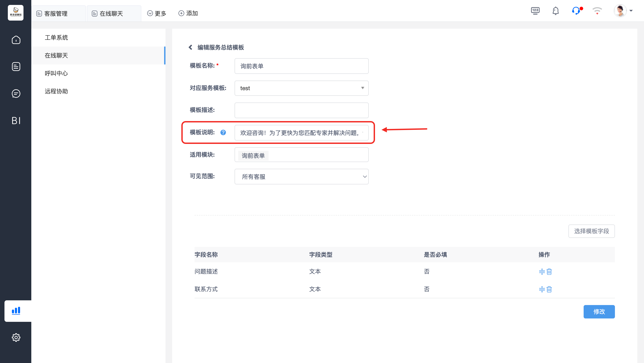Click the headset customer service icon
The width and height of the screenshot is (644, 363).
pos(576,11)
